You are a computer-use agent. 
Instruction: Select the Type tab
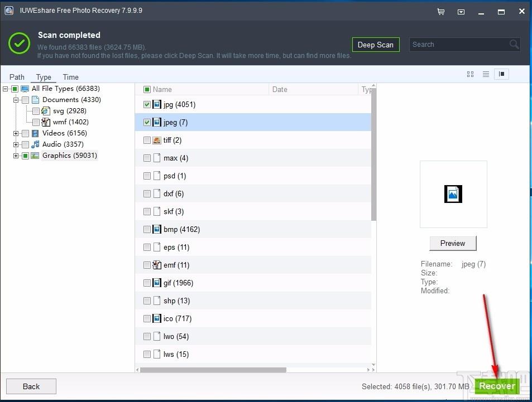pos(44,77)
